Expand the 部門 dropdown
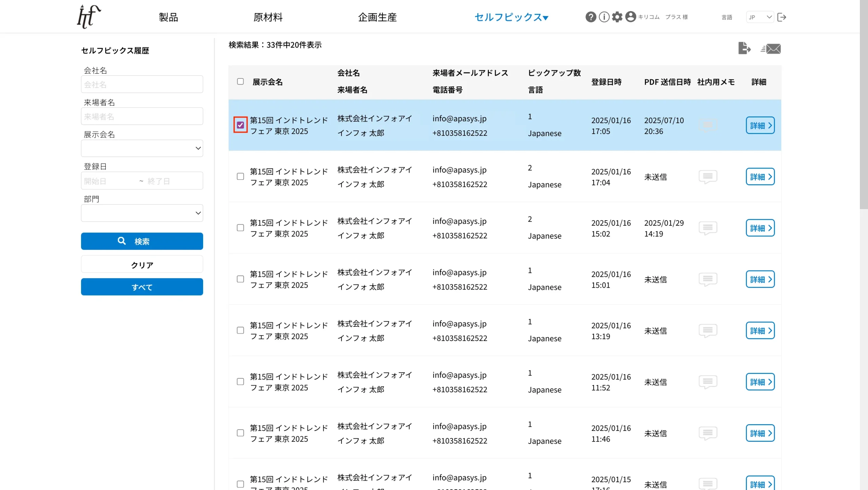The height and width of the screenshot is (490, 868). pos(142,213)
